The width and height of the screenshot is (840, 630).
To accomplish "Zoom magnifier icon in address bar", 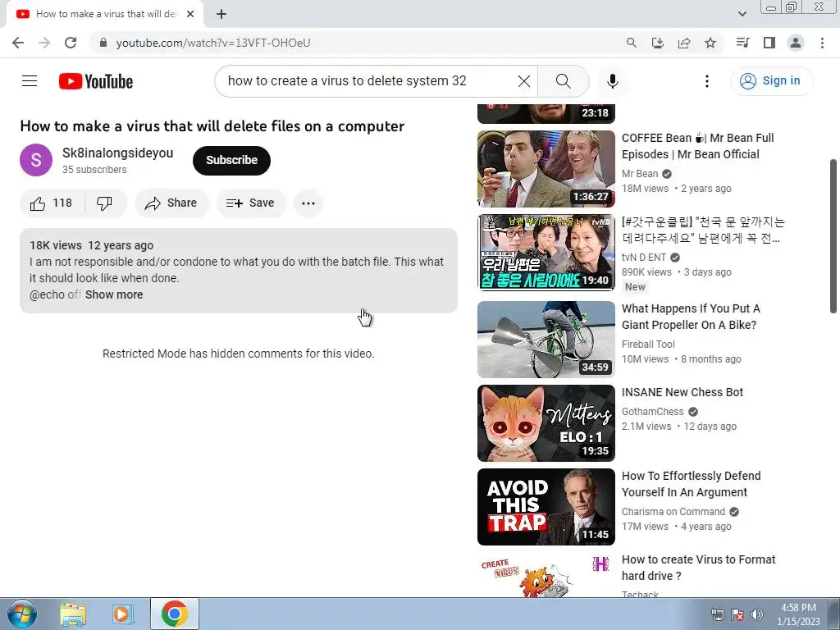I will click(631, 43).
